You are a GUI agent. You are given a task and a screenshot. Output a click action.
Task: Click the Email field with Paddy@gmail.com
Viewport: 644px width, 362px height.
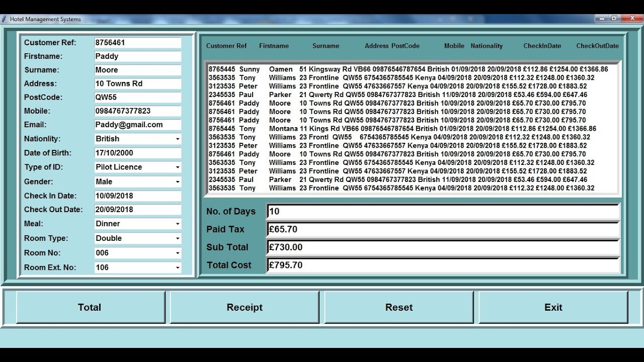[138, 125]
